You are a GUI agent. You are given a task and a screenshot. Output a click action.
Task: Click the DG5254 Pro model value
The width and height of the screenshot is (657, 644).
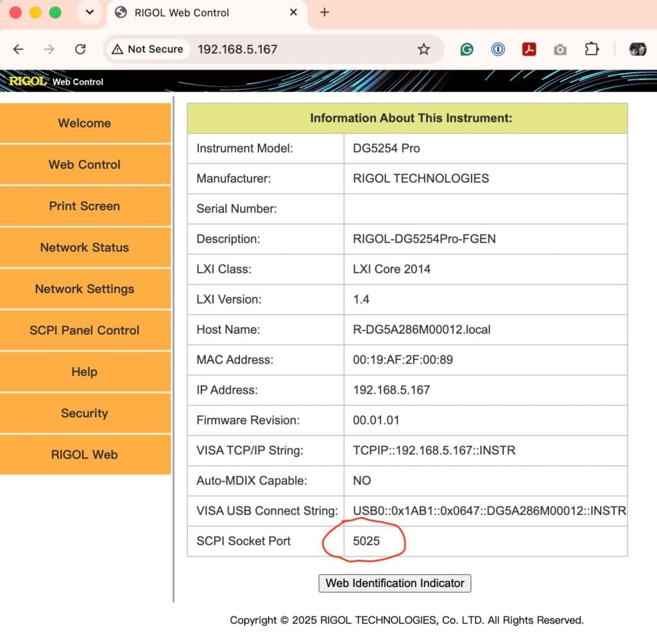pos(386,148)
